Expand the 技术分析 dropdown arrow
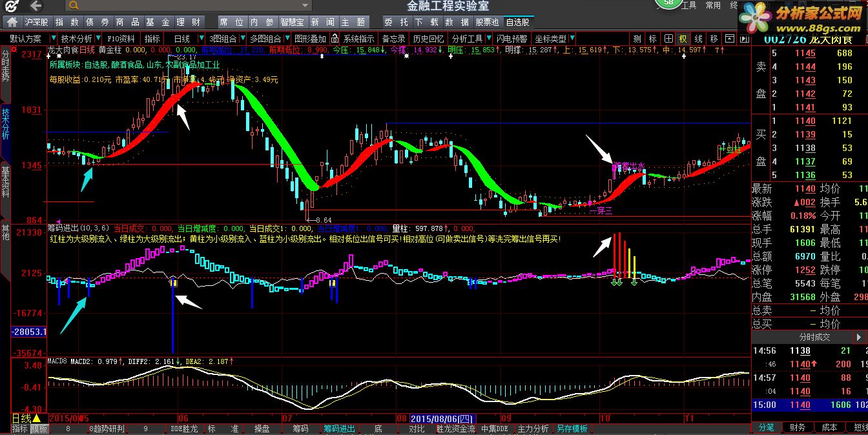Image resolution: width=868 pixels, height=435 pixels. point(98,39)
